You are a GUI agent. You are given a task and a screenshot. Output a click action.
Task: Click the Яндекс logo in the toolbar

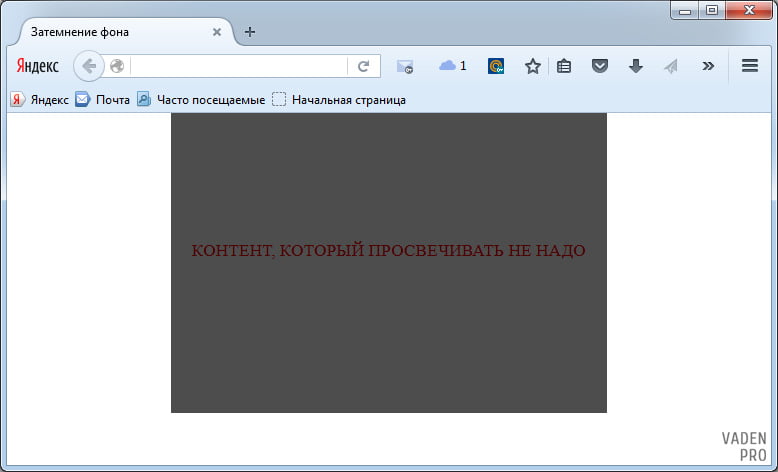point(37,66)
